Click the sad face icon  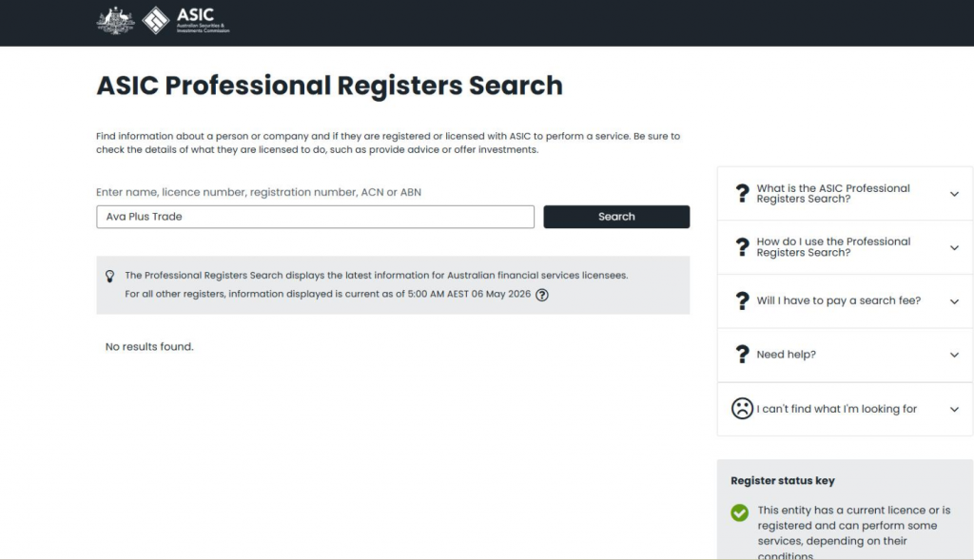pos(742,409)
